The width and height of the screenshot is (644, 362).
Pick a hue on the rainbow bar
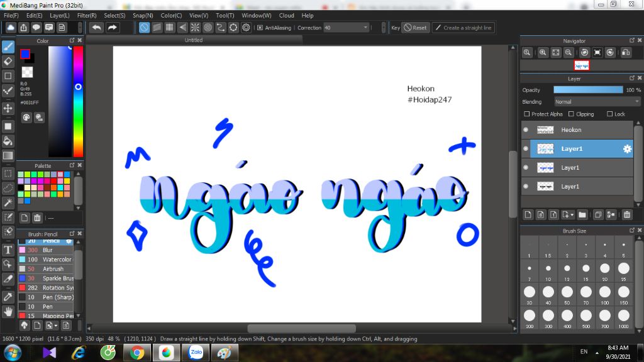coord(78,101)
